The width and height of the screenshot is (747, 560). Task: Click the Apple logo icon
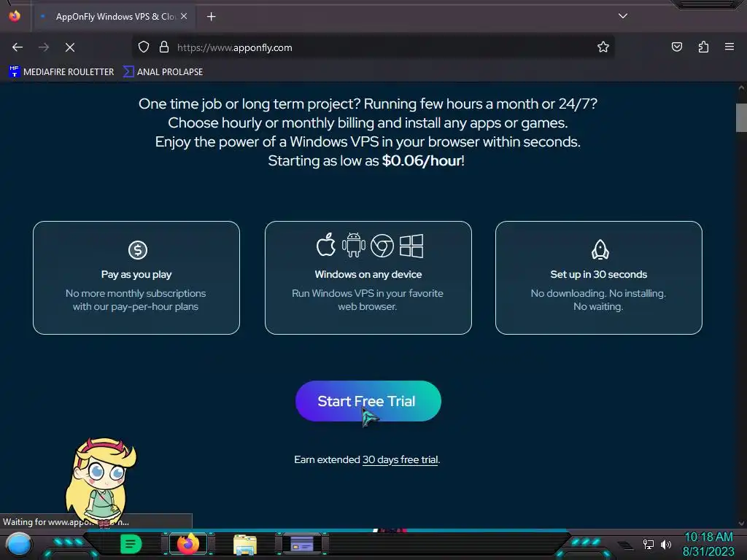(326, 245)
